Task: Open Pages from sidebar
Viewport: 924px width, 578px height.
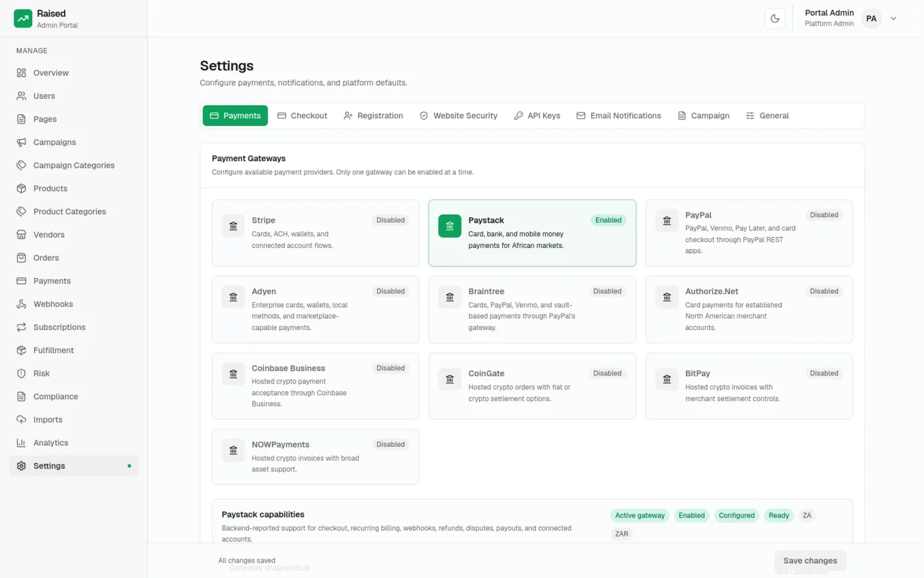Action: 74,119
